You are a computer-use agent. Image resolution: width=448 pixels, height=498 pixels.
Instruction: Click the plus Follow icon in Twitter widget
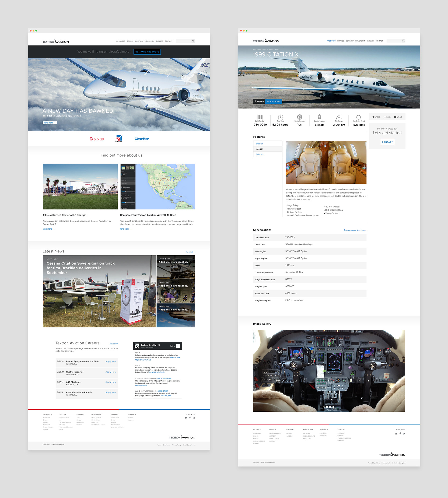pos(178,346)
